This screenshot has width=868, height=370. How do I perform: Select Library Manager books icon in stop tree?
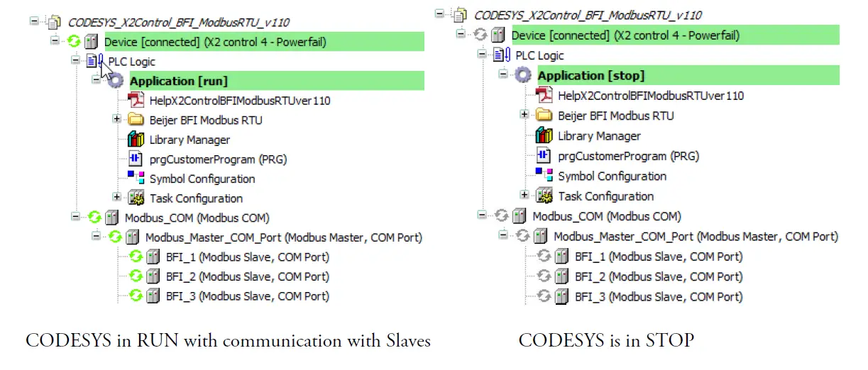click(x=544, y=135)
